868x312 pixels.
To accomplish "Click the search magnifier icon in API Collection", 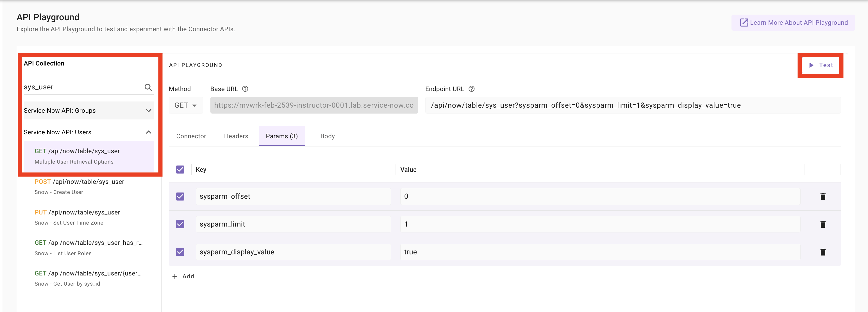I will pyautogui.click(x=148, y=87).
